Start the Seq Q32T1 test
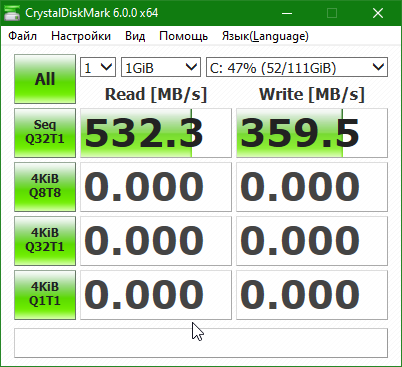Viewport: 402px width, 367px height. tap(45, 133)
